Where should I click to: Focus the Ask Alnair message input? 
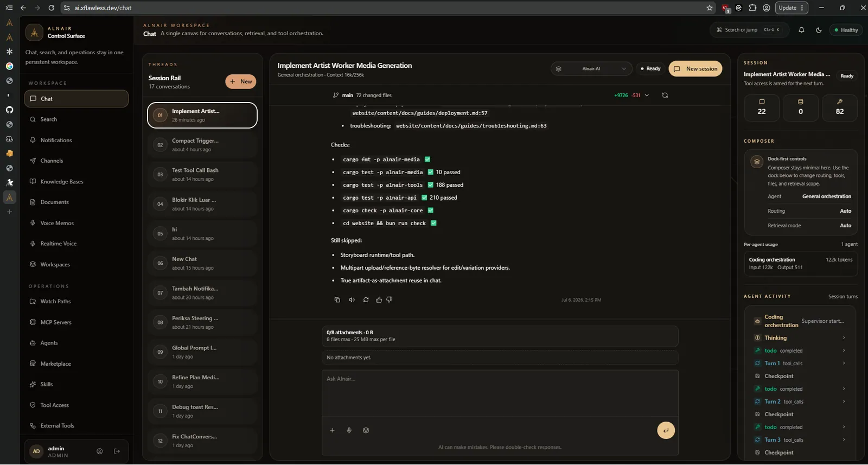click(500, 393)
